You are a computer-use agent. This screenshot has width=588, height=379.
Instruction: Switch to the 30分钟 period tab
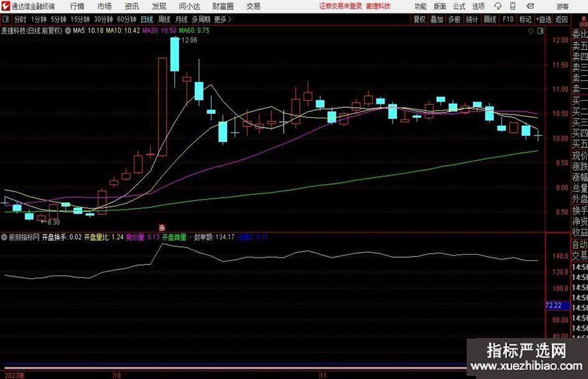tap(103, 19)
